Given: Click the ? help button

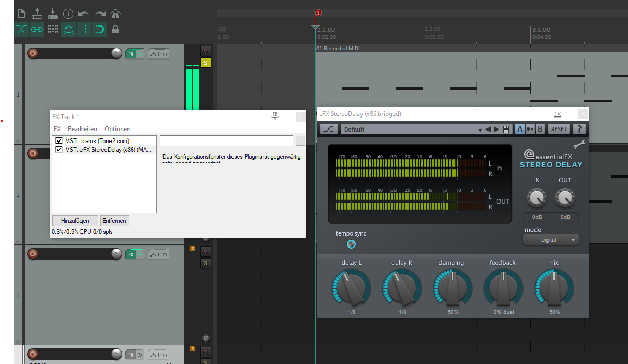Looking at the screenshot, I should [x=579, y=129].
